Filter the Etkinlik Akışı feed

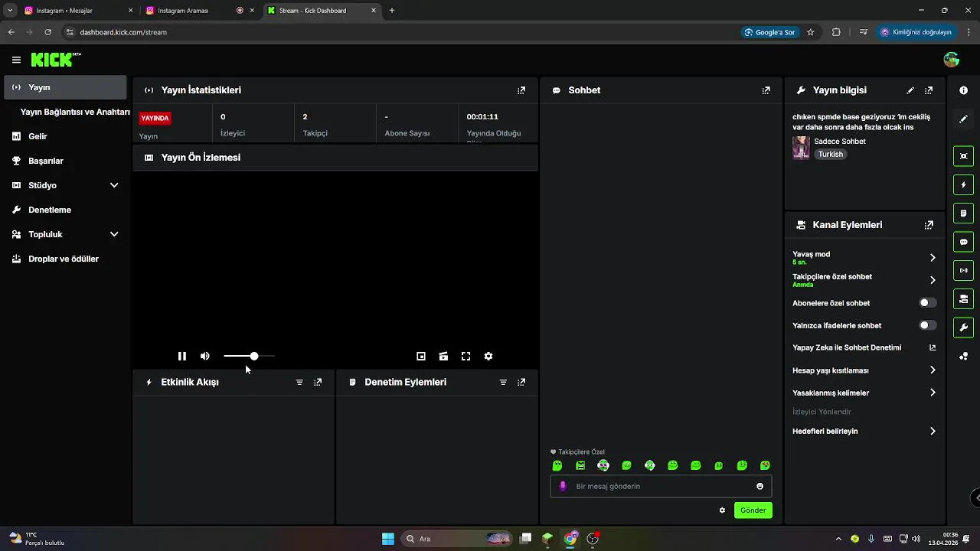coord(299,382)
